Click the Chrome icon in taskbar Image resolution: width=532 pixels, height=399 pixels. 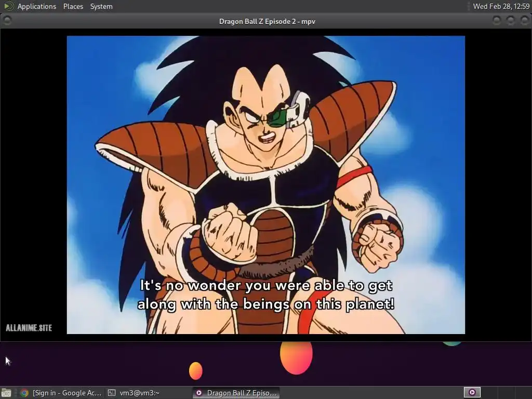(24, 393)
